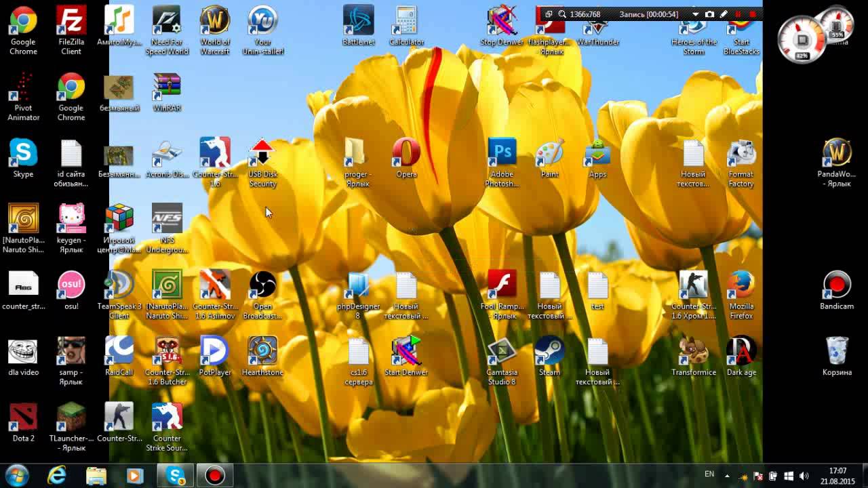This screenshot has height=488, width=868.
Task: Open the volume control in tray
Action: tap(804, 476)
